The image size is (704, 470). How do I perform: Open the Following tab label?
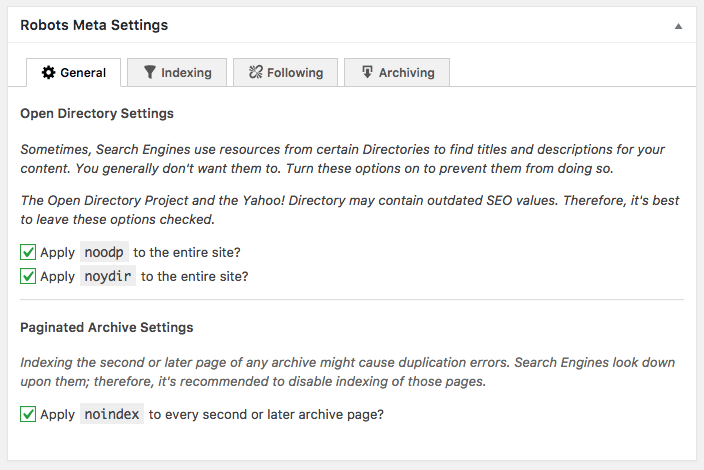pos(295,73)
